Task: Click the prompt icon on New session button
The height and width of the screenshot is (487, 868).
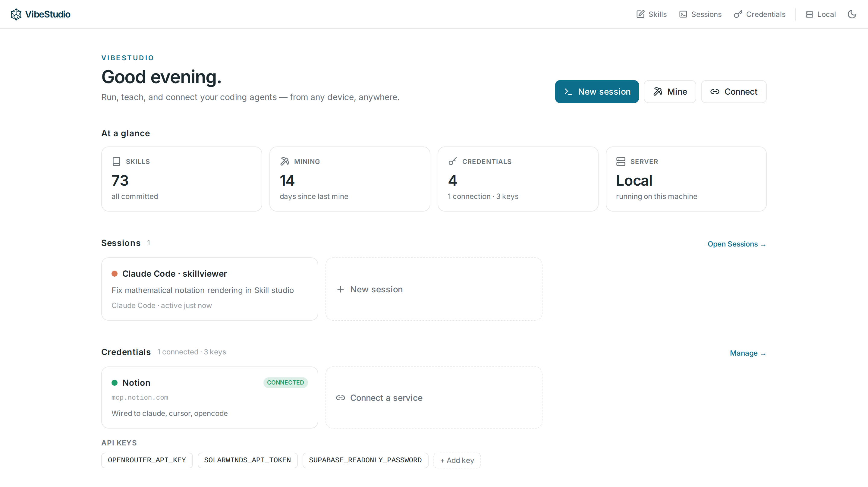Action: 568,92
